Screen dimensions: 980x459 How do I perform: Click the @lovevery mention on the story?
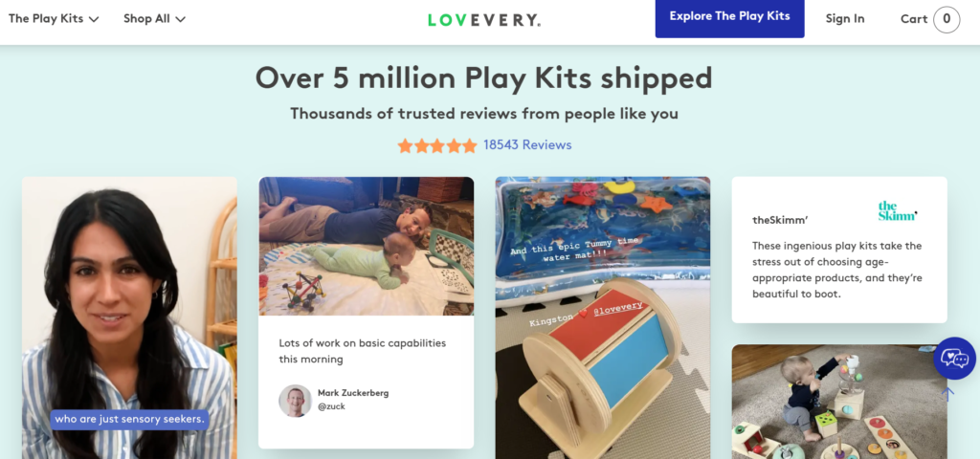click(x=617, y=312)
